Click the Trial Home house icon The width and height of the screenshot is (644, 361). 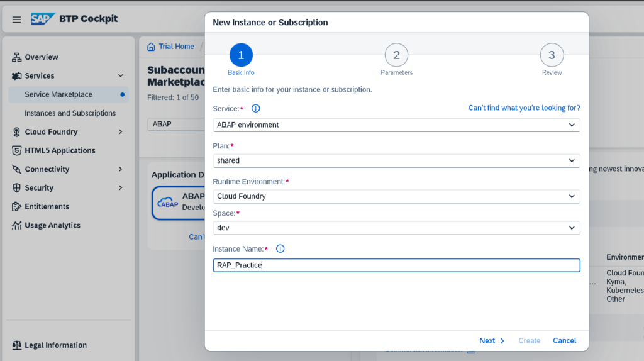tap(151, 47)
